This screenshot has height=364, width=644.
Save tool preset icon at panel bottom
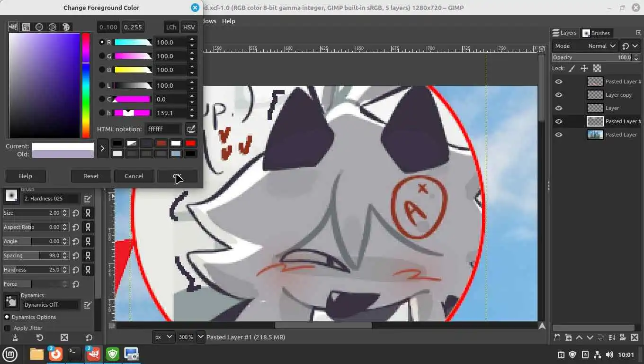(x=15, y=337)
